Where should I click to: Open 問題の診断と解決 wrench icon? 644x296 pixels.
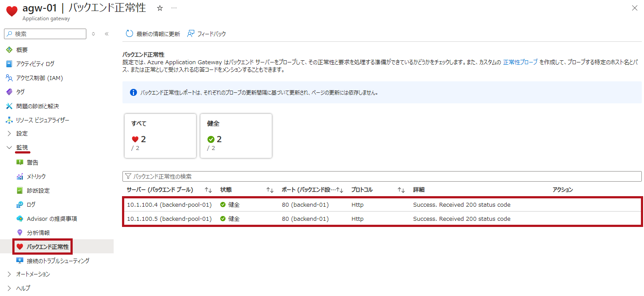tap(9, 106)
